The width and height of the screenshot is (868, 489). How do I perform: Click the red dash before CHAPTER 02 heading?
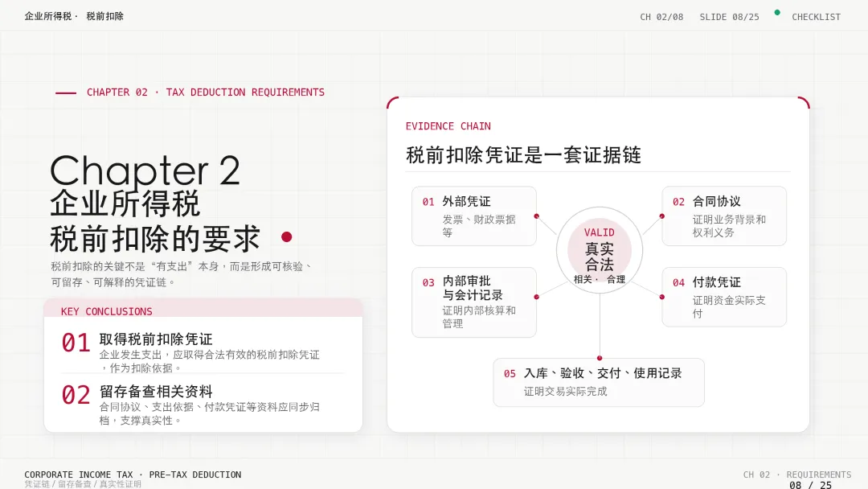click(x=66, y=92)
